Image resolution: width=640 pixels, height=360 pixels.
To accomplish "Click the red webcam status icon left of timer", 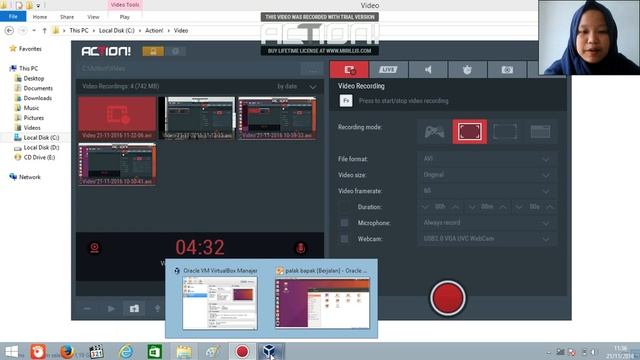I will click(95, 248).
